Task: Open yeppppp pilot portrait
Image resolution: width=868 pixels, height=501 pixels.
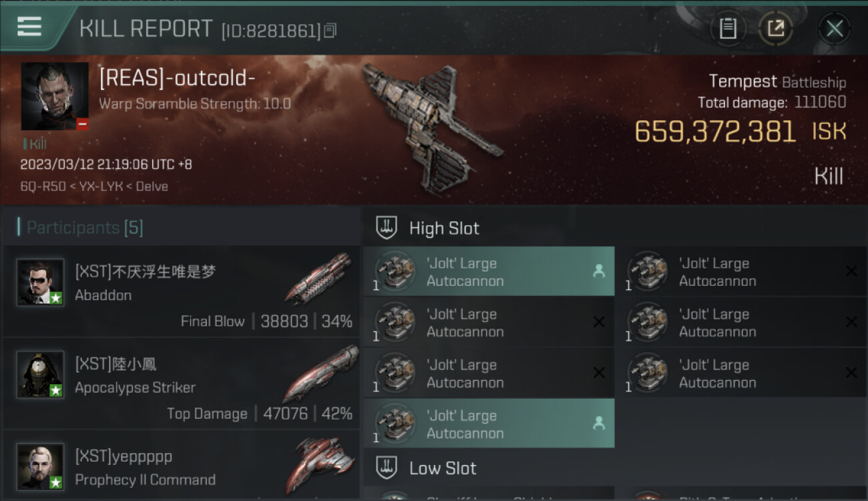Action: (x=41, y=467)
